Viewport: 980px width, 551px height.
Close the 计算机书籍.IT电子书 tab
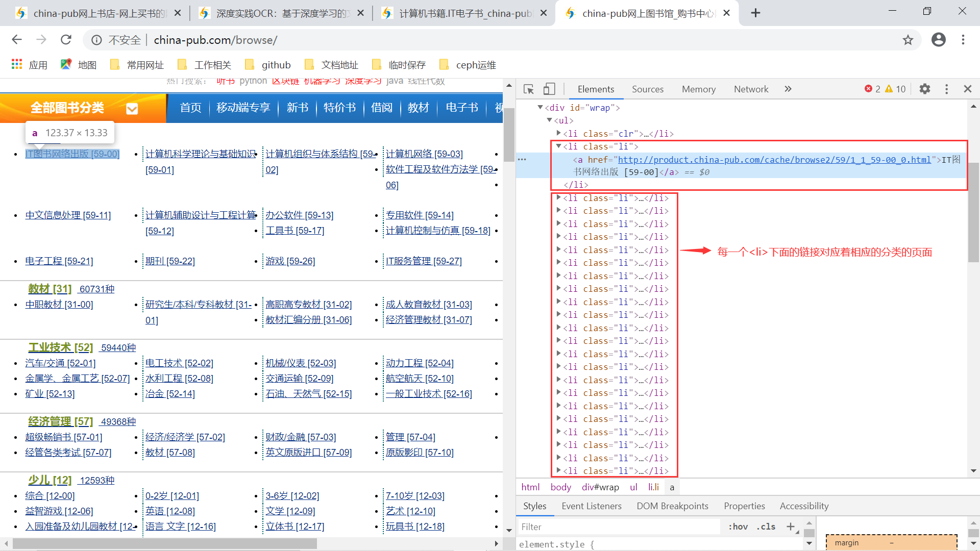[544, 13]
